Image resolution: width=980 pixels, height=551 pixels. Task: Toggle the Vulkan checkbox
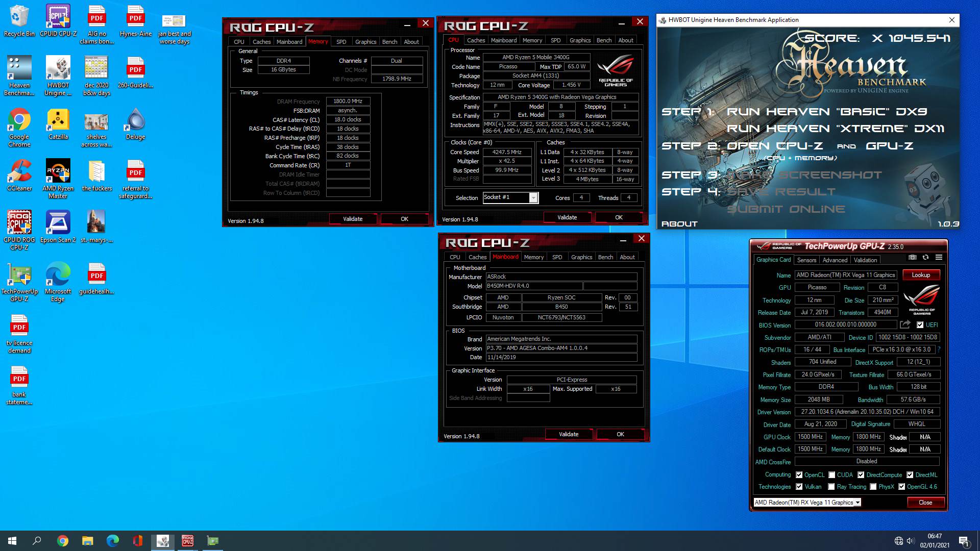[799, 487]
